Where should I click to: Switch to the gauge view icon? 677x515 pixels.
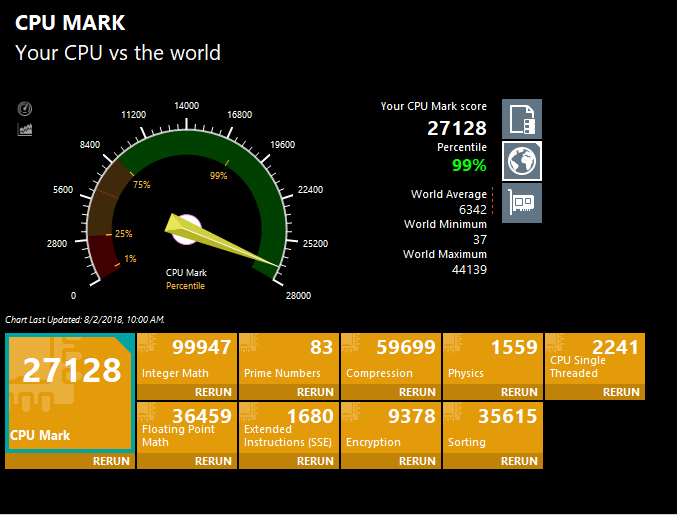pos(25,109)
